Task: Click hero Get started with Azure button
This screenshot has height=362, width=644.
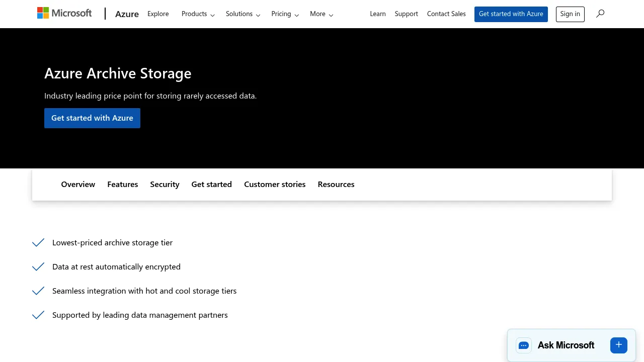Action: tap(92, 118)
